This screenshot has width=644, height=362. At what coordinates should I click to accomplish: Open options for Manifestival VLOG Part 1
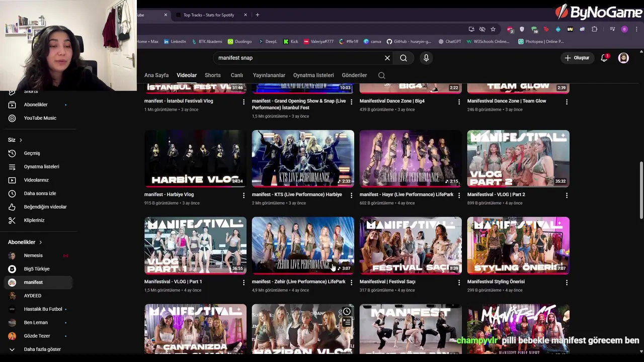pos(244,283)
